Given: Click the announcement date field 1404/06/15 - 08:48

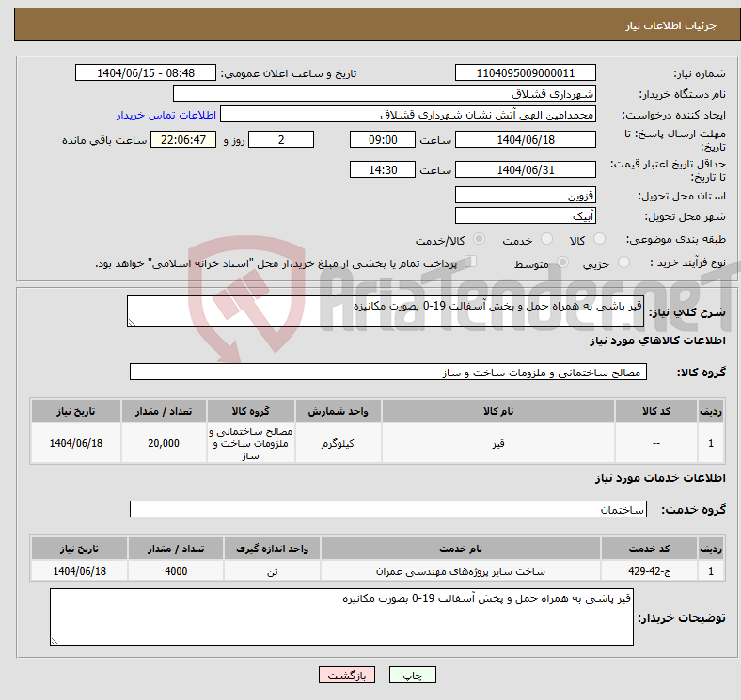Looking at the screenshot, I should [146, 72].
